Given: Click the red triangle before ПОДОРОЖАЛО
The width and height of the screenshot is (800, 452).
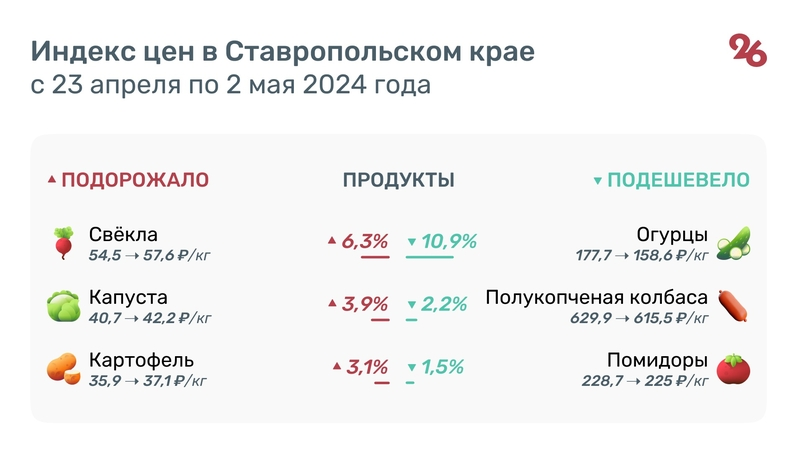Looking at the screenshot, I should point(52,181).
